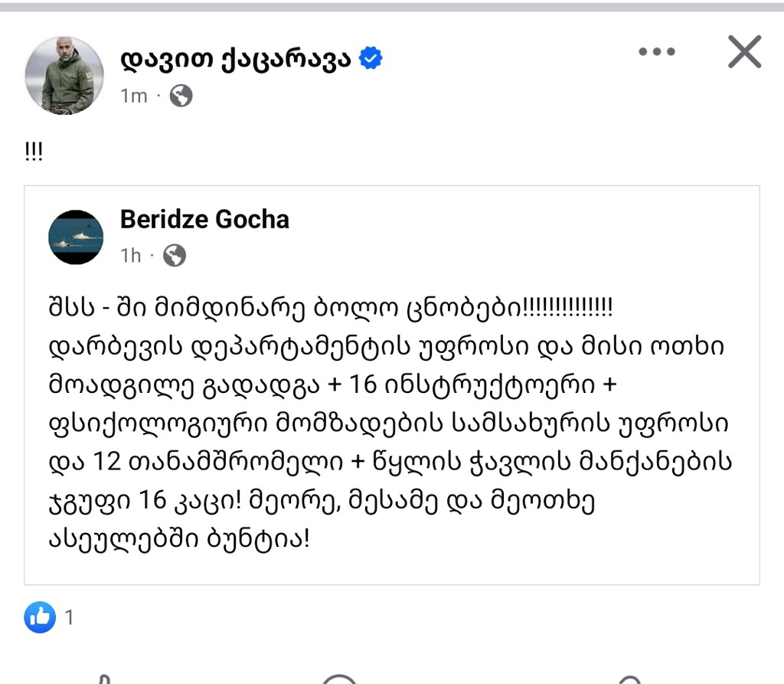Open the three-dots post options menu
This screenshot has height=684, width=784.
[x=656, y=52]
